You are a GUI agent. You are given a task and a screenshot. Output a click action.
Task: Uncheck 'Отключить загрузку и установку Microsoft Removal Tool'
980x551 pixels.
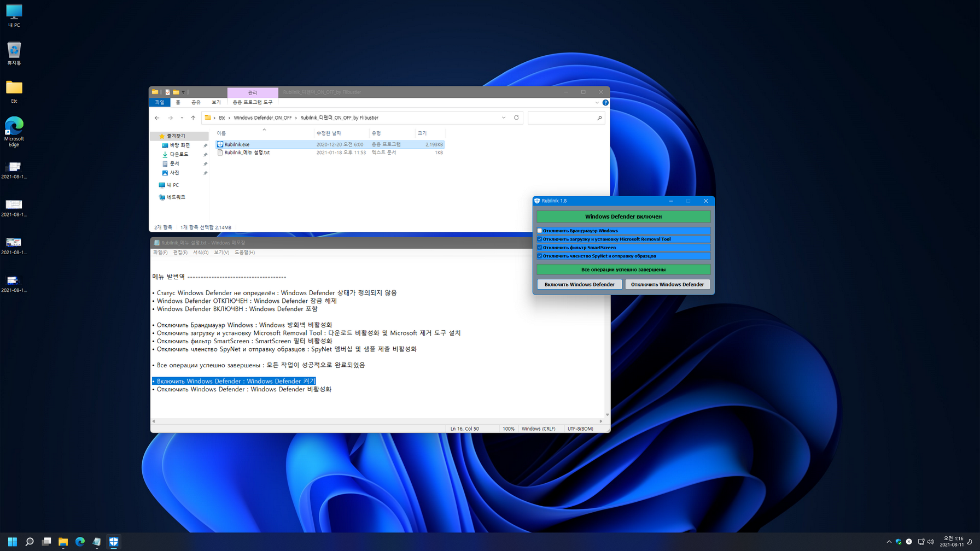point(539,239)
